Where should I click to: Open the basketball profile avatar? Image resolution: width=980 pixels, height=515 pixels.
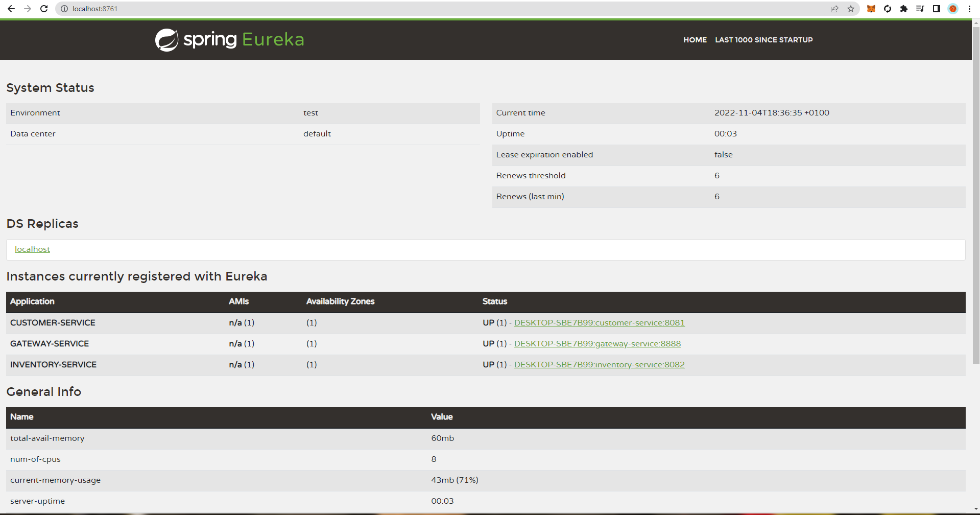pos(952,9)
